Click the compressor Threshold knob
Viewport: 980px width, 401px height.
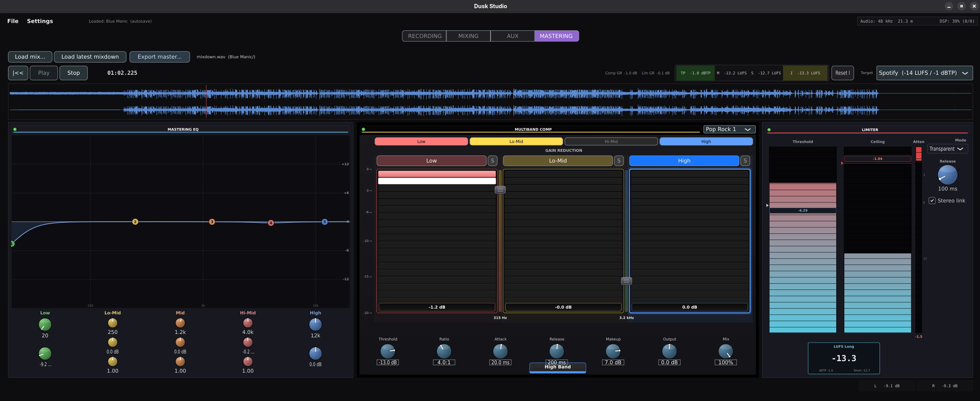(x=388, y=351)
